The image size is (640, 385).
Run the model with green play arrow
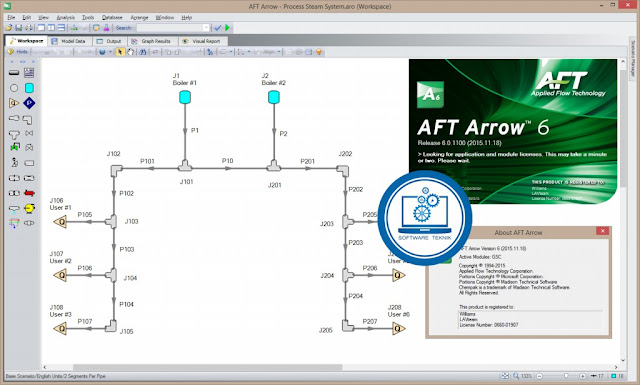227,28
